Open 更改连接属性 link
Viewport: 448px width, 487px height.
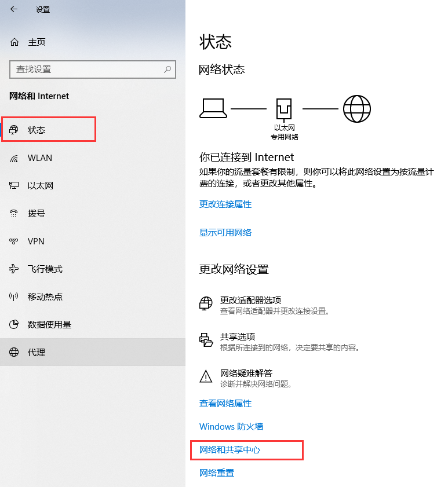click(225, 204)
